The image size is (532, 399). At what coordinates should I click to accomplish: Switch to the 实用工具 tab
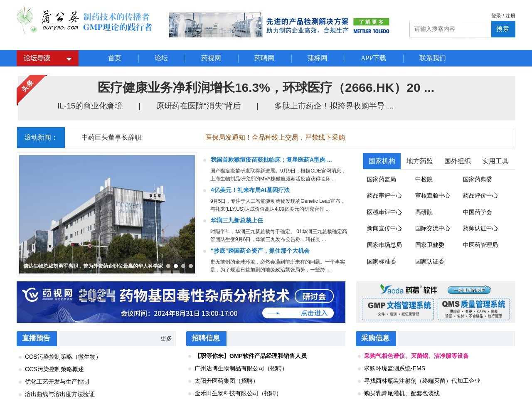click(x=496, y=161)
